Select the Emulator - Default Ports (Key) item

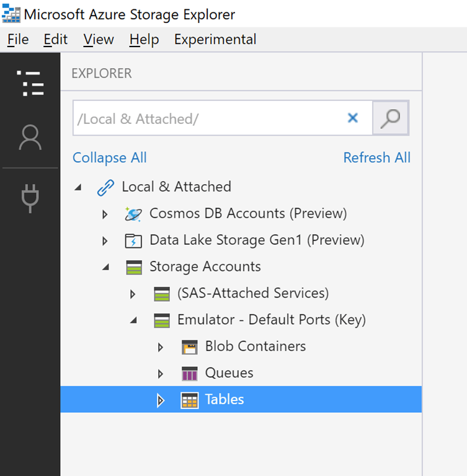tap(271, 320)
